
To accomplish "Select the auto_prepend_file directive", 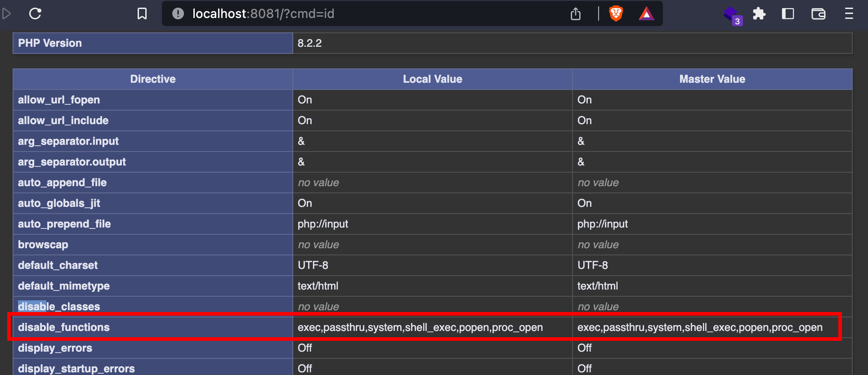I will pyautogui.click(x=64, y=224).
